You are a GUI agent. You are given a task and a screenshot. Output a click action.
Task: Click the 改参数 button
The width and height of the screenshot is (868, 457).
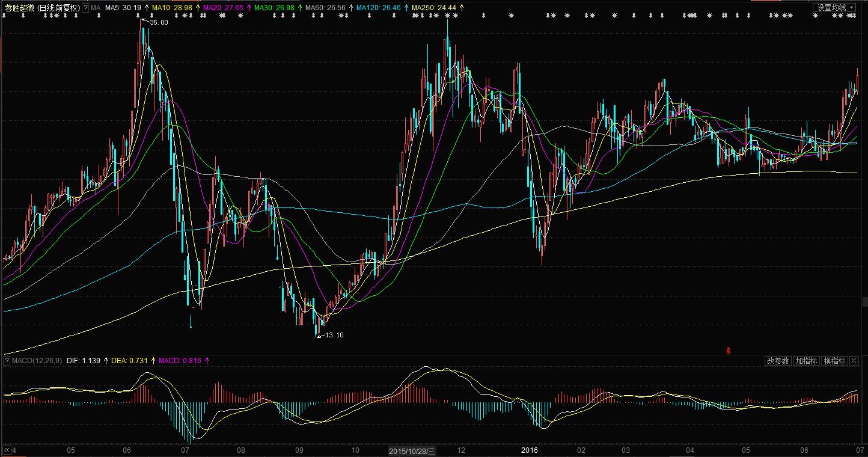(x=777, y=361)
